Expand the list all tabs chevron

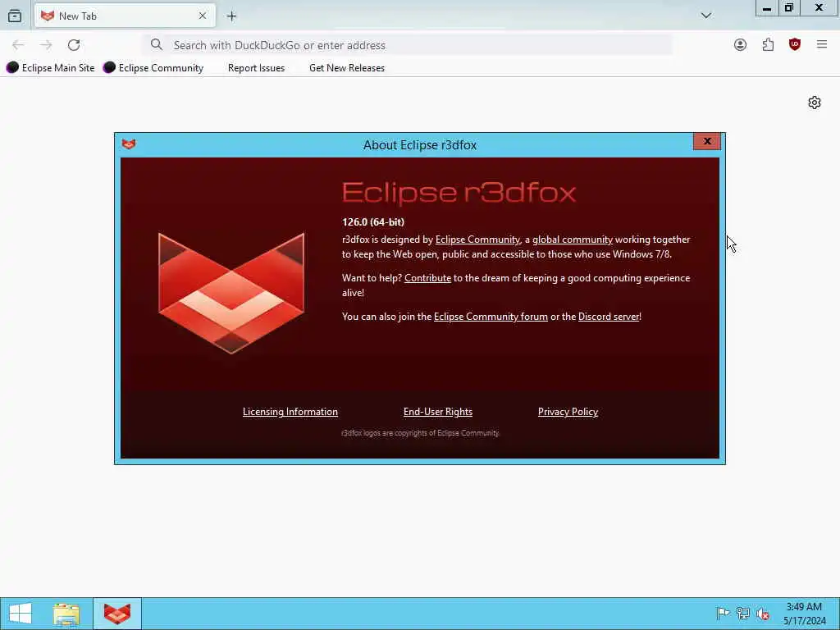click(706, 16)
